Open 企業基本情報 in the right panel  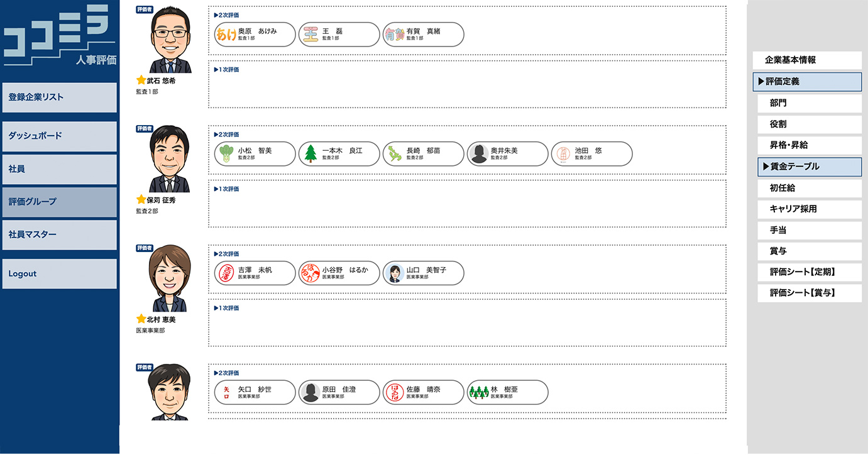click(x=807, y=60)
